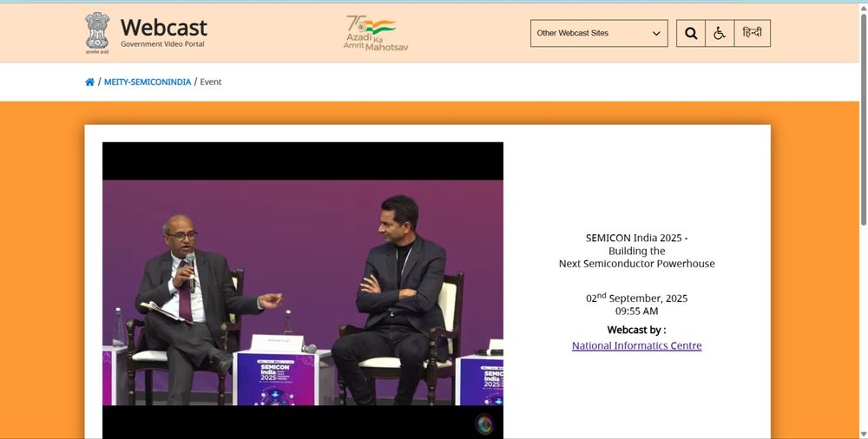The width and height of the screenshot is (868, 439).
Task: Click the national emblem logo
Action: [x=97, y=33]
